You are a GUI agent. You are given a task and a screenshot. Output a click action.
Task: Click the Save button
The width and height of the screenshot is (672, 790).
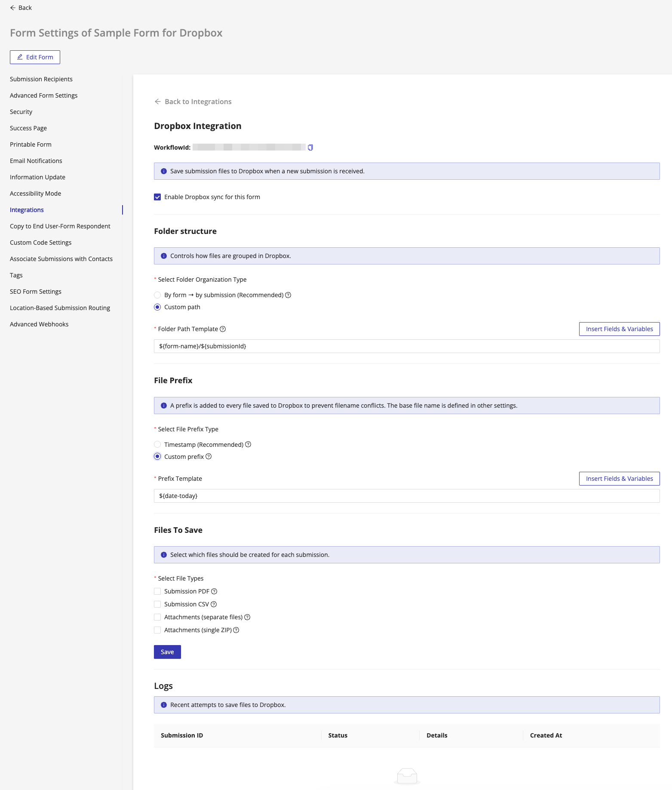click(167, 652)
